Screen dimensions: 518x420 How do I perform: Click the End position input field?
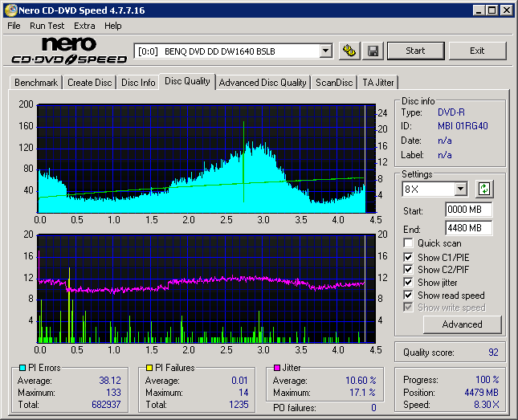coord(468,228)
